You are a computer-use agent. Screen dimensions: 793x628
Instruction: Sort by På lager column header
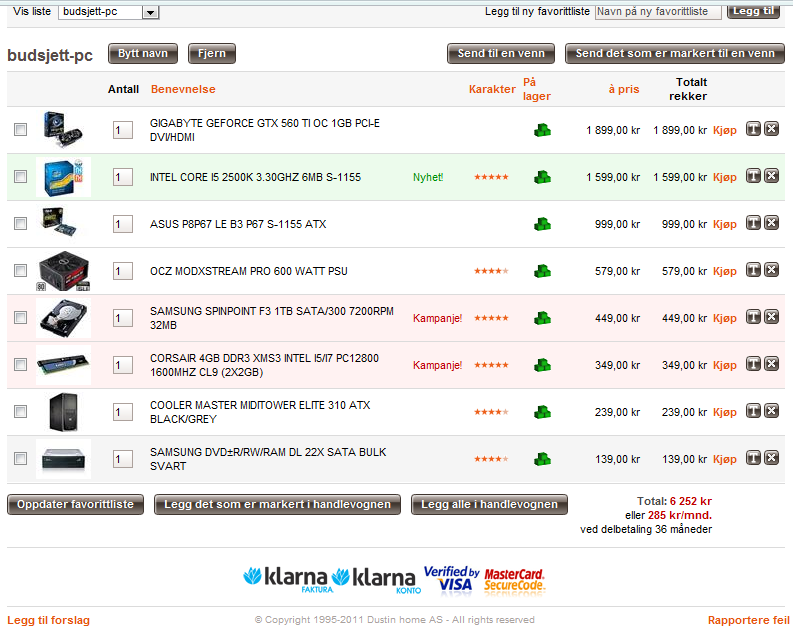tap(537, 89)
